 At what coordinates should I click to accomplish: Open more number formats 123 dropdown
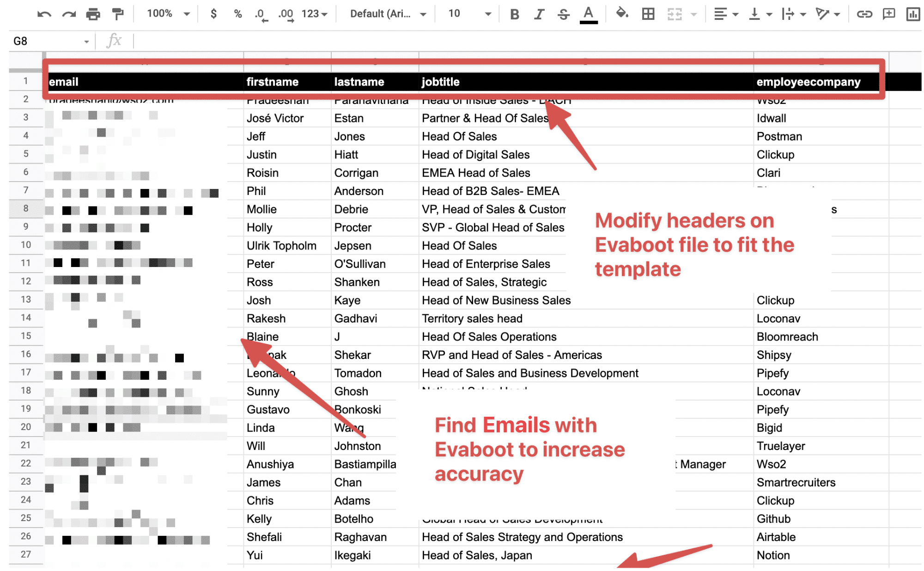pos(315,14)
